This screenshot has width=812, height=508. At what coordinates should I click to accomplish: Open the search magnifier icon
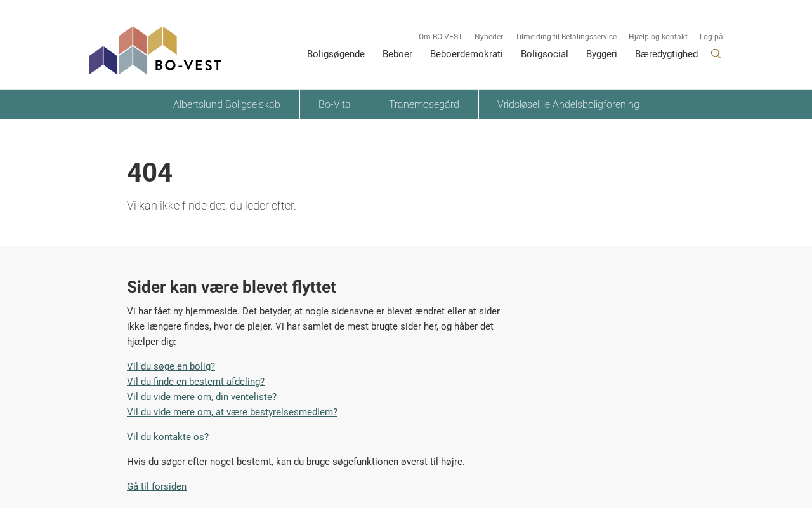[x=716, y=54]
